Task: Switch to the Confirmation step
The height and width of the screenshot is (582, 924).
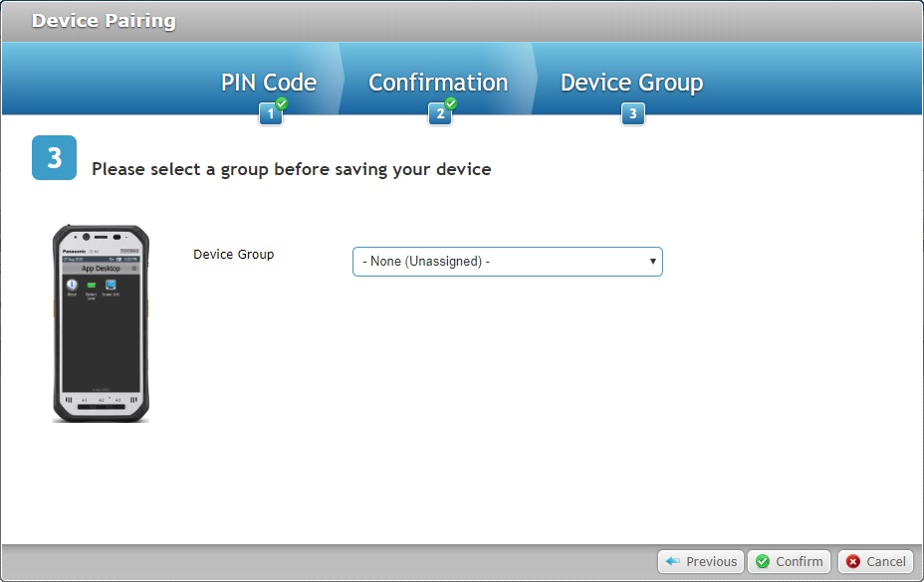Action: pos(437,83)
